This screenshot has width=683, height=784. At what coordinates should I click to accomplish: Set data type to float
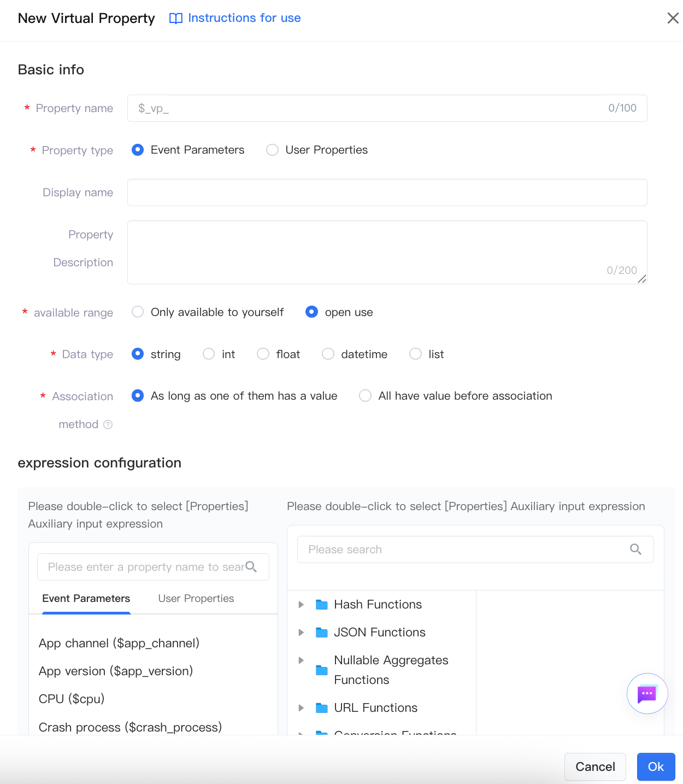point(263,354)
